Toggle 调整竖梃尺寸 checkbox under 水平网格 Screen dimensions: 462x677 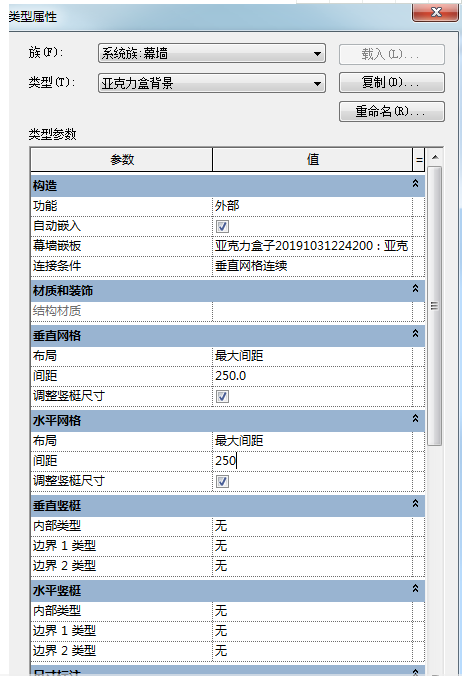click(222, 481)
